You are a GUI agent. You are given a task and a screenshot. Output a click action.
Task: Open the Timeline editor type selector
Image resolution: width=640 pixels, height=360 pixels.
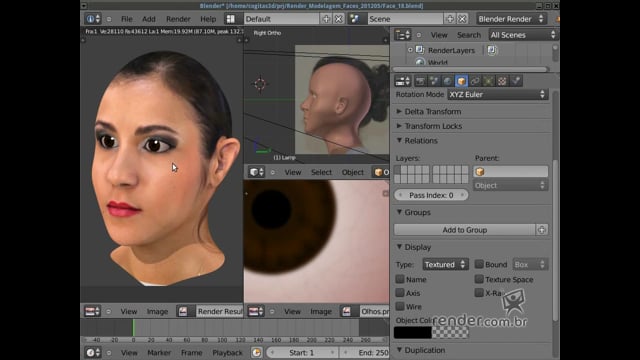(x=92, y=353)
